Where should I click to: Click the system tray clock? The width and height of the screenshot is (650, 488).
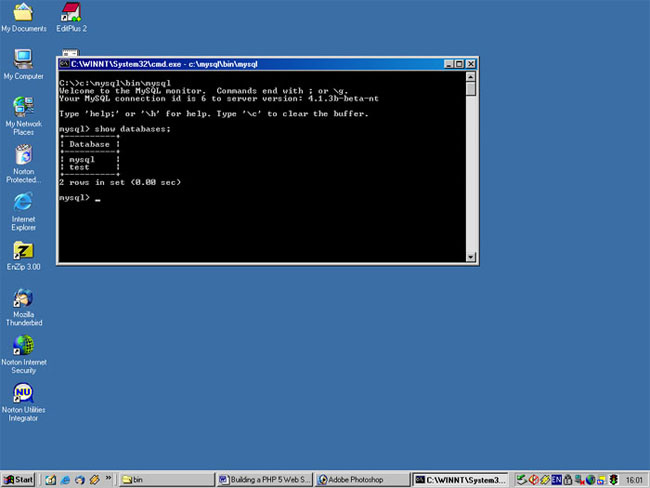click(634, 479)
